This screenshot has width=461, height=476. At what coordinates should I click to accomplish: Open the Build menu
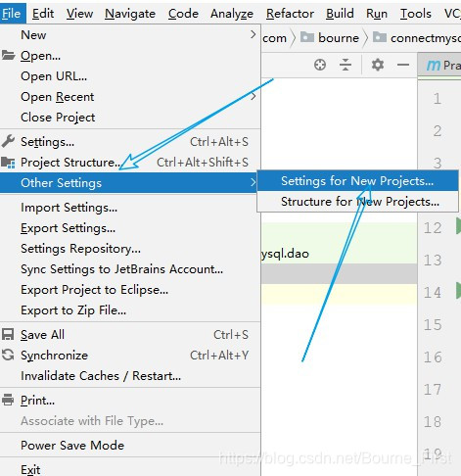pyautogui.click(x=340, y=14)
